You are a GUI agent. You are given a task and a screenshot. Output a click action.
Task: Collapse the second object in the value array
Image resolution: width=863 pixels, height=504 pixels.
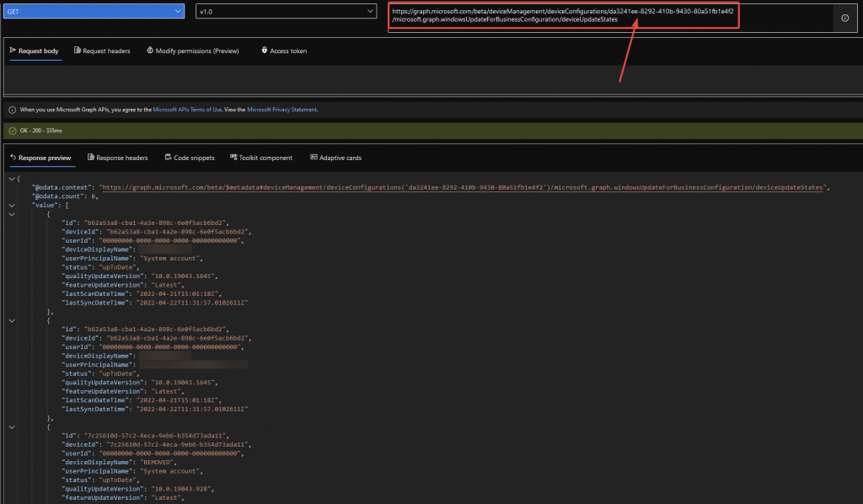[12, 321]
